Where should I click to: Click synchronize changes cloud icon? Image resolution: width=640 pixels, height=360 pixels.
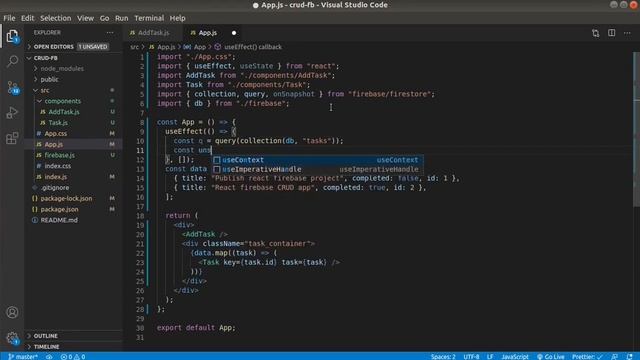[x=49, y=356]
